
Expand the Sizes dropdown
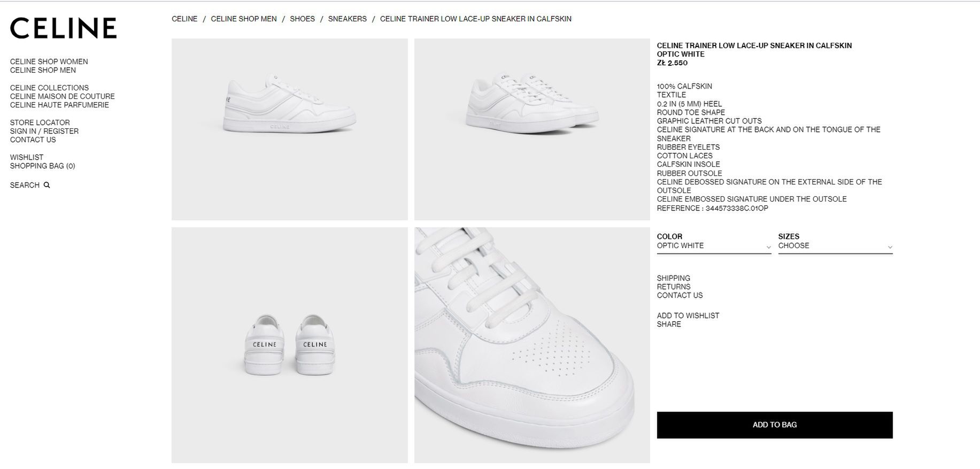(835, 246)
